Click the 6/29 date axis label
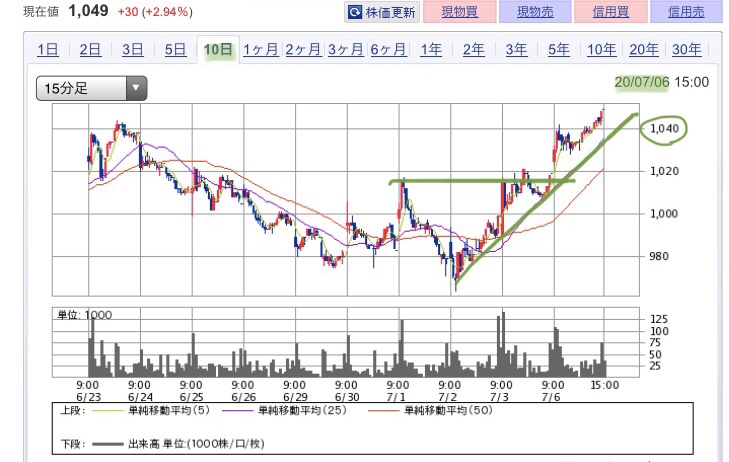This screenshot has height=462, width=729. (x=295, y=397)
